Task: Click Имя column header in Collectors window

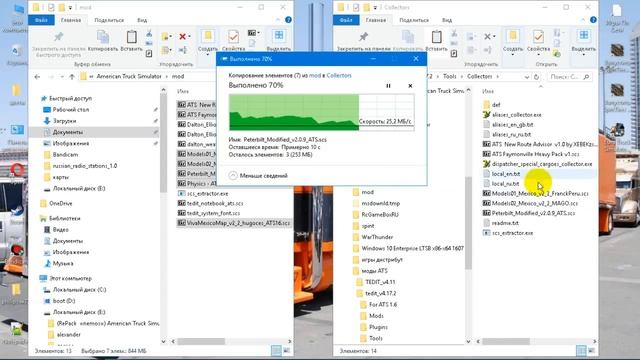Action: click(488, 91)
